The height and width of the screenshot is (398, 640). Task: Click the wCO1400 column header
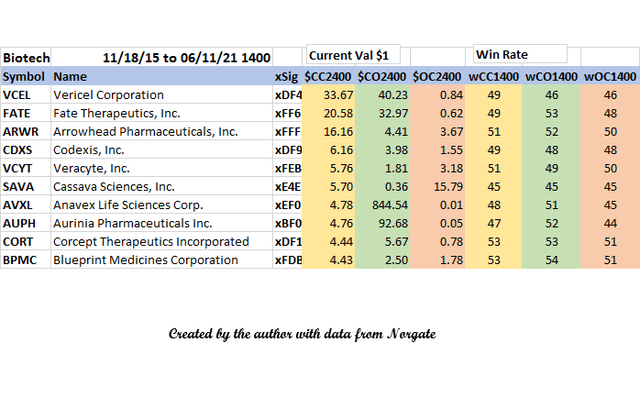click(551, 76)
